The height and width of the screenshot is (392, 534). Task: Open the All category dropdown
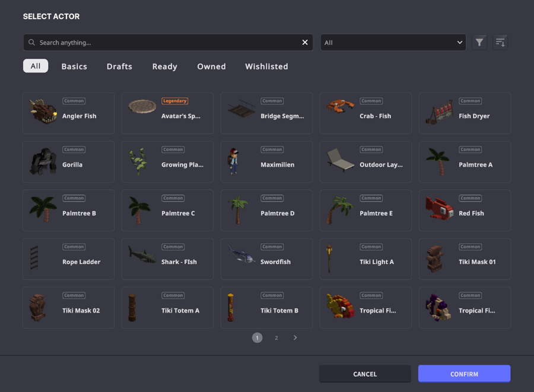[x=393, y=43]
